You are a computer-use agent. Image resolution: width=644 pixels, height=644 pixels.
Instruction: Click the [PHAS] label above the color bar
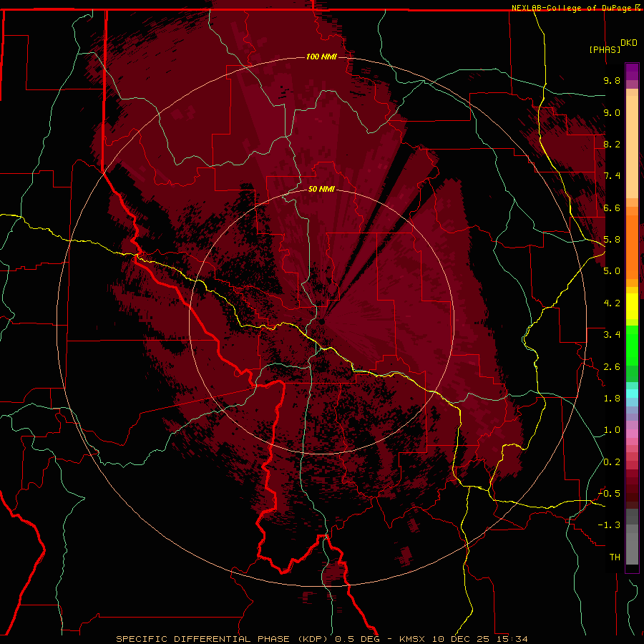(x=605, y=49)
